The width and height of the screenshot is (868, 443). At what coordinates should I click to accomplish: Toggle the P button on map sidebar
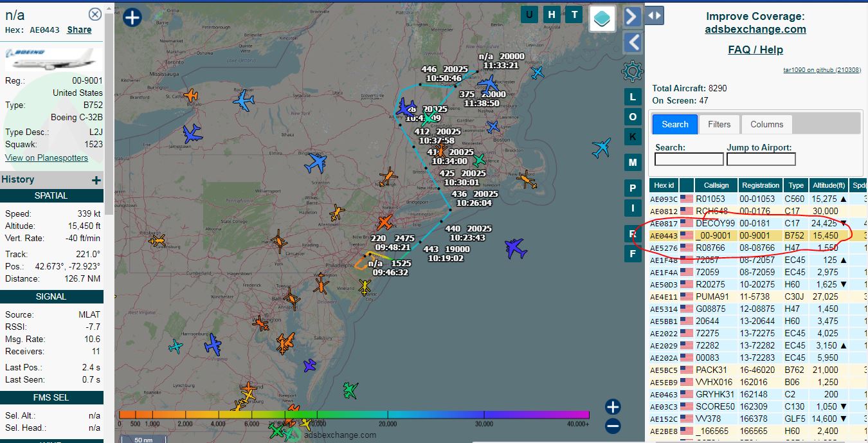click(x=633, y=188)
